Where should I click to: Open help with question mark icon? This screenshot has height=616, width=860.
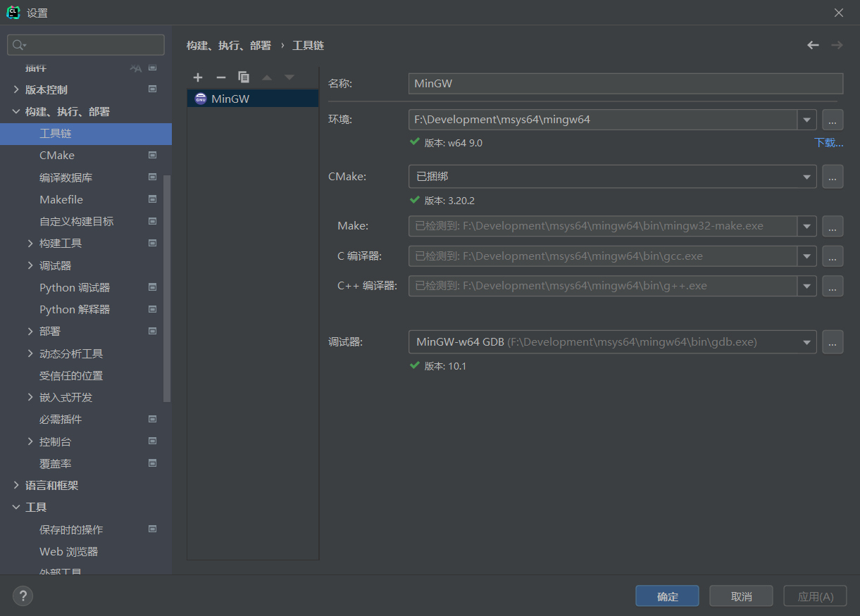coord(23,596)
